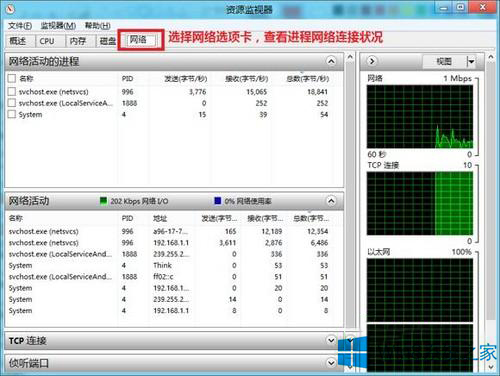Sort processes by 总数(字节/秒) column

pos(307,79)
